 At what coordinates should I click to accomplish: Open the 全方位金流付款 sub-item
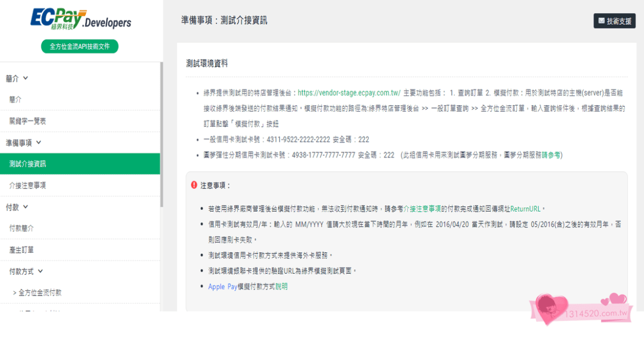[38, 292]
